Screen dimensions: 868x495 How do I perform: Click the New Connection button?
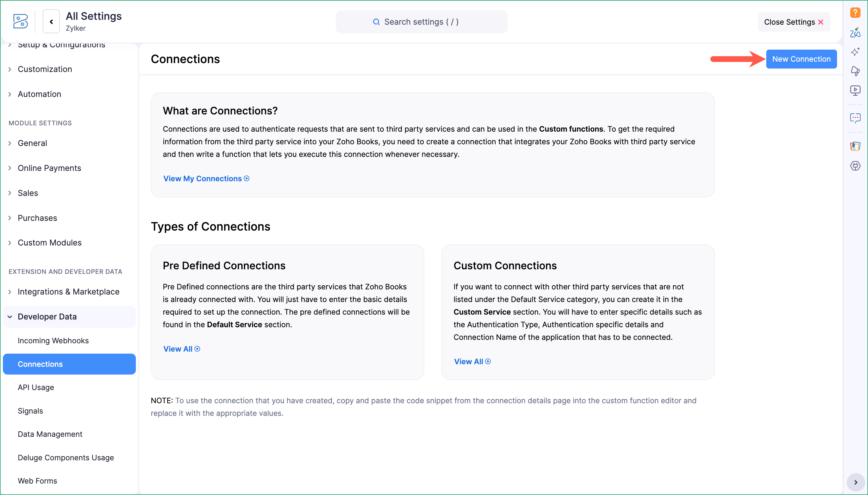coord(801,59)
